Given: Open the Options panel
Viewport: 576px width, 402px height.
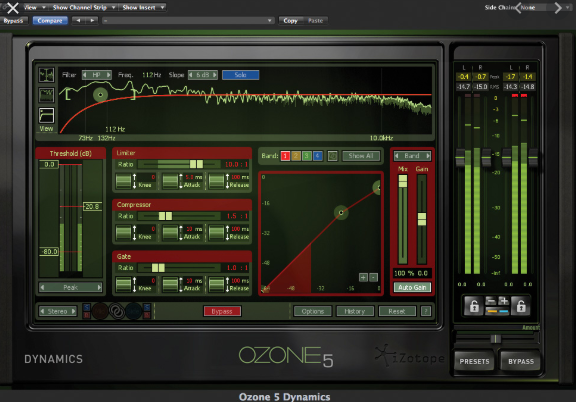Looking at the screenshot, I should (x=313, y=311).
